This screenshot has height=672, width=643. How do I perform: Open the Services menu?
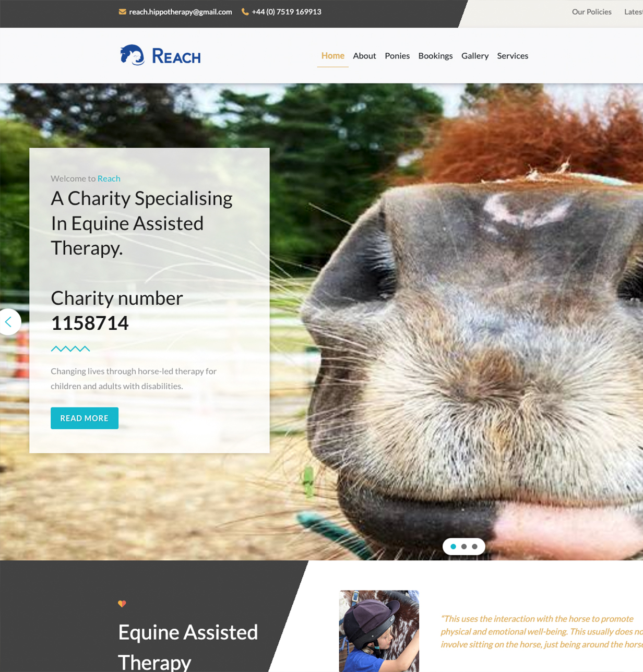(x=513, y=56)
